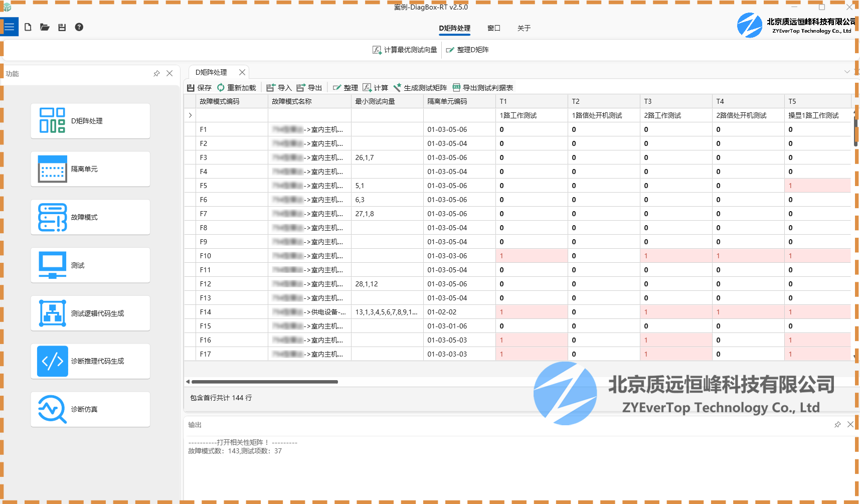This screenshot has height=504, width=860.
Task: Expand the first row chevron in the table
Action: 190,115
